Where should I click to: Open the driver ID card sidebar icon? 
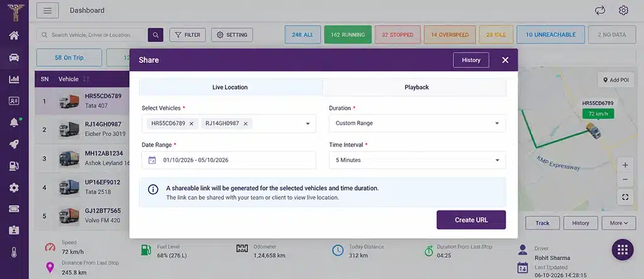(14, 101)
